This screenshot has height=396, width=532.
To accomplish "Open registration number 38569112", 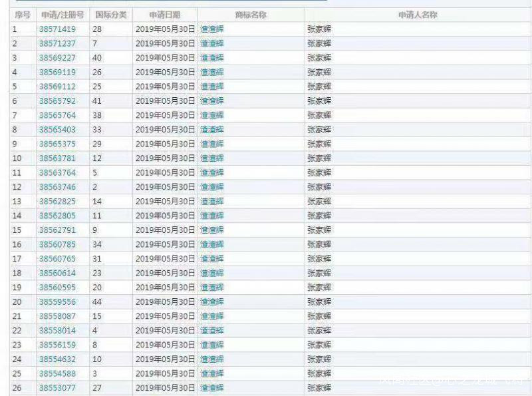I will click(57, 87).
